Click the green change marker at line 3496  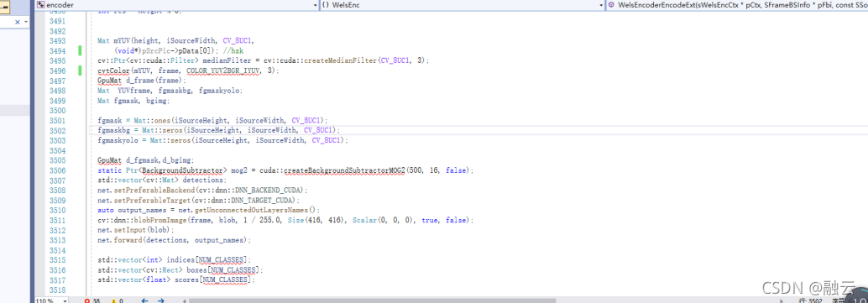[81, 71]
